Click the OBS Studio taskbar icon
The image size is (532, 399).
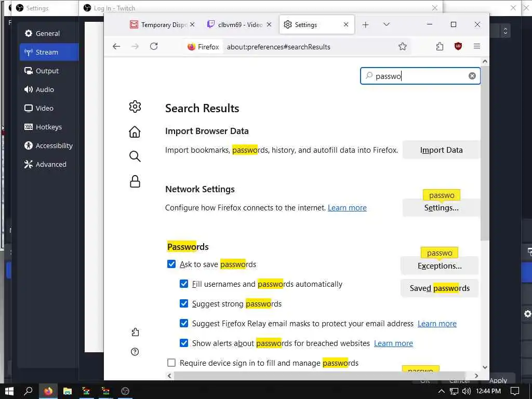[x=125, y=391]
